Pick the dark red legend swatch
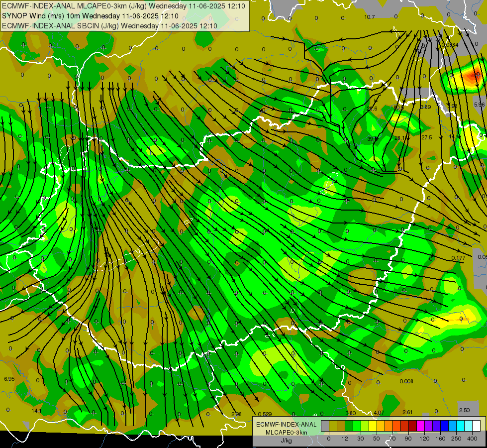 (412, 426)
